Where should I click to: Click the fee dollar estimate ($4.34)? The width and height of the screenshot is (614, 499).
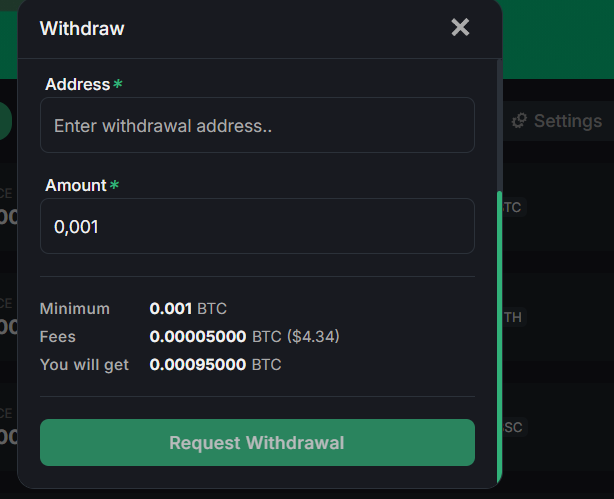click(x=313, y=337)
